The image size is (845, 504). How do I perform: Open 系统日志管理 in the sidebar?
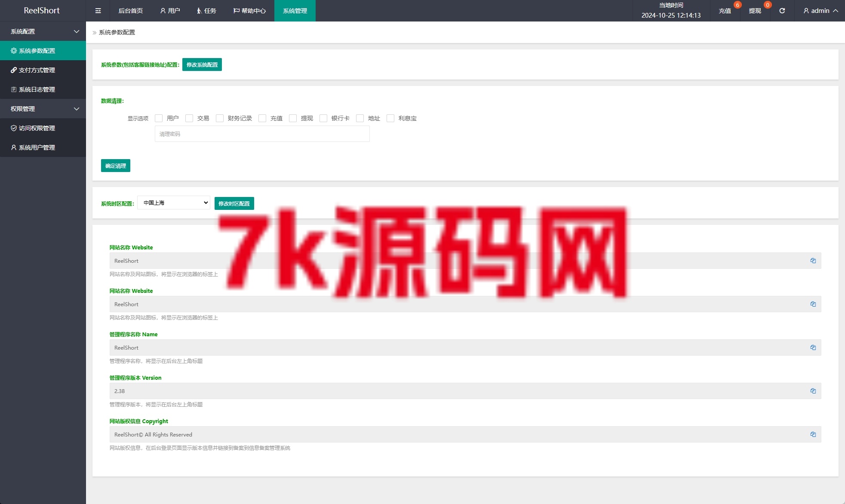point(43,89)
